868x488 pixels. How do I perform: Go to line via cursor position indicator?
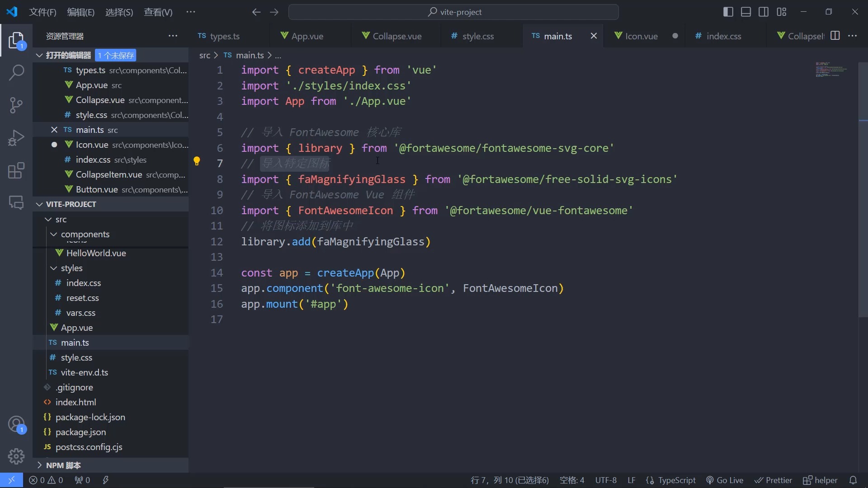coord(509,480)
